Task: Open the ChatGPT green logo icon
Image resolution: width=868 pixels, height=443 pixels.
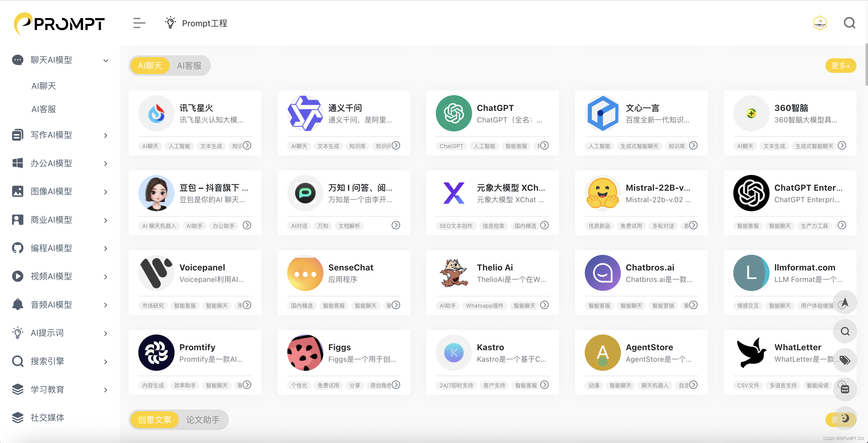Action: [454, 113]
